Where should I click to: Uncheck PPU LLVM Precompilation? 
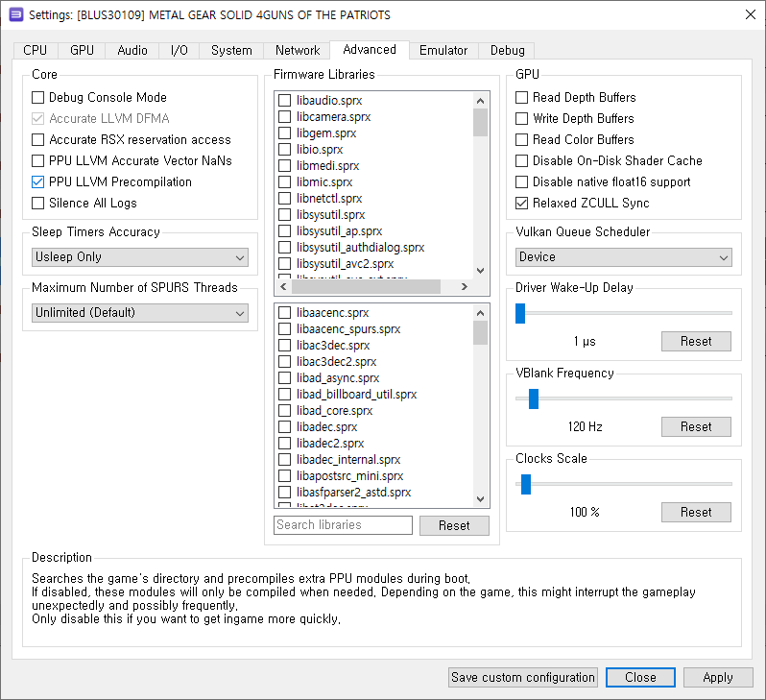pos(111,181)
